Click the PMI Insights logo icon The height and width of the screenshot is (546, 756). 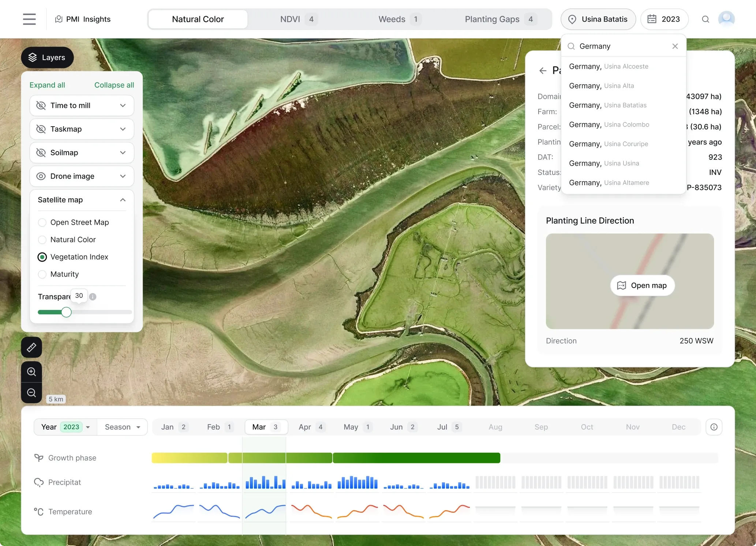[x=59, y=19]
